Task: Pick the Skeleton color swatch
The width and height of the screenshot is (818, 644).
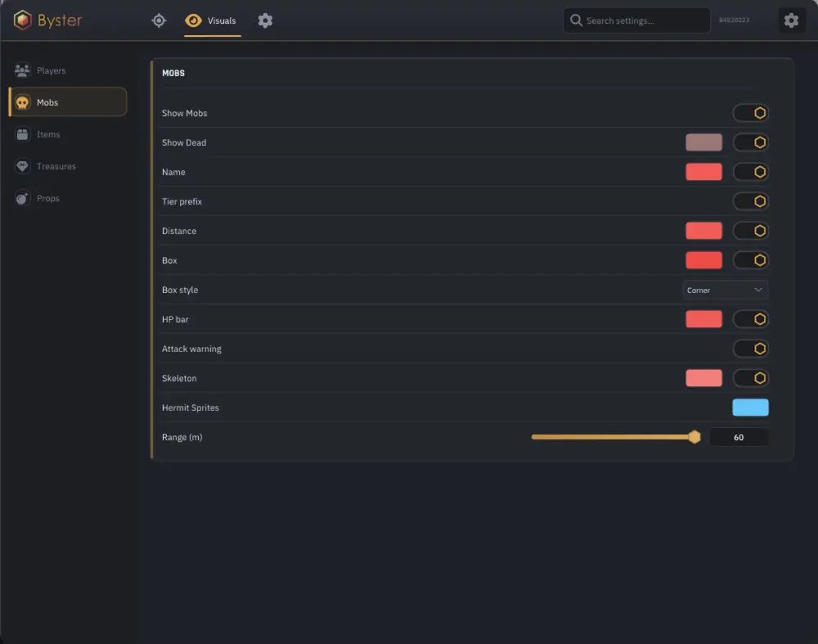Action: [x=703, y=378]
